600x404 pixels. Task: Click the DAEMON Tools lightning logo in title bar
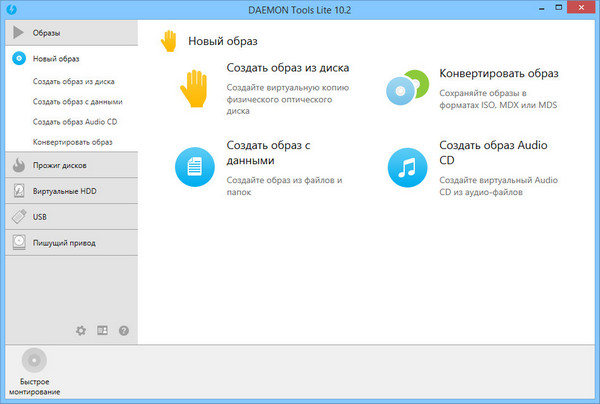pos(11,9)
